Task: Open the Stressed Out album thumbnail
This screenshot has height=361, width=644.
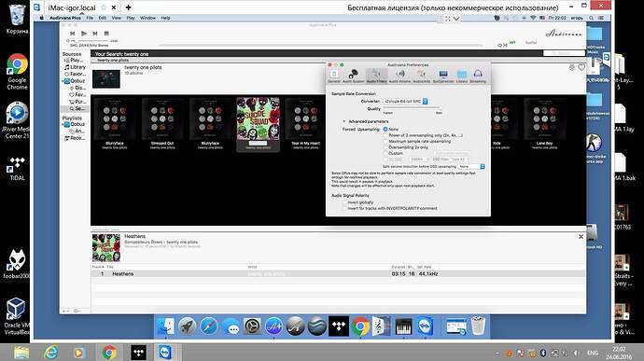Action: pos(162,119)
